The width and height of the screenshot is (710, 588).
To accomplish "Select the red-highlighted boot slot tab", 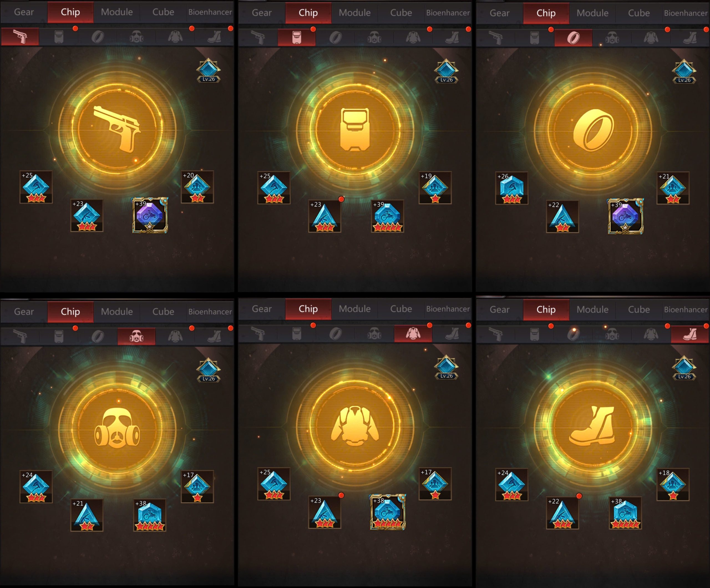I will tap(690, 334).
